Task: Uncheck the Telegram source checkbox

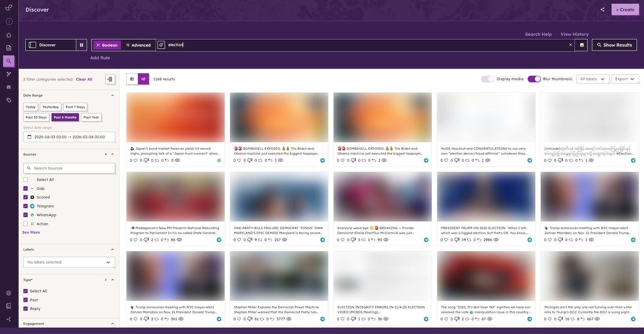Action: click(25, 206)
